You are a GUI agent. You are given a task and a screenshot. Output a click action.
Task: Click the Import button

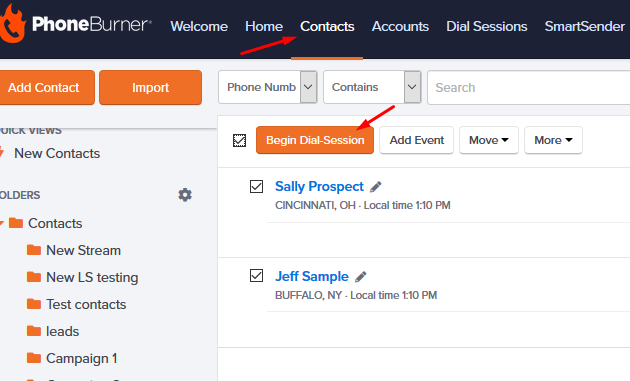coord(151,88)
